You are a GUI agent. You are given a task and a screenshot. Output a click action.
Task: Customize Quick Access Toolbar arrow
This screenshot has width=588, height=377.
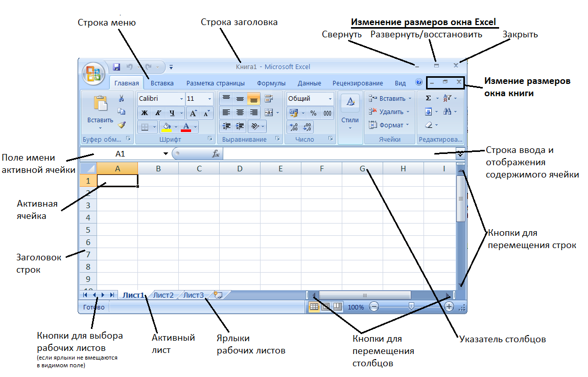[171, 67]
